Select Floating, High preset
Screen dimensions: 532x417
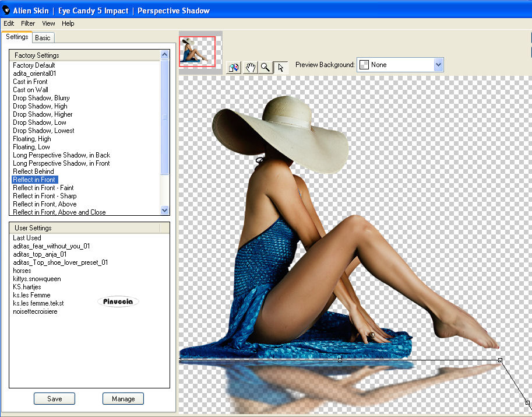coord(32,139)
